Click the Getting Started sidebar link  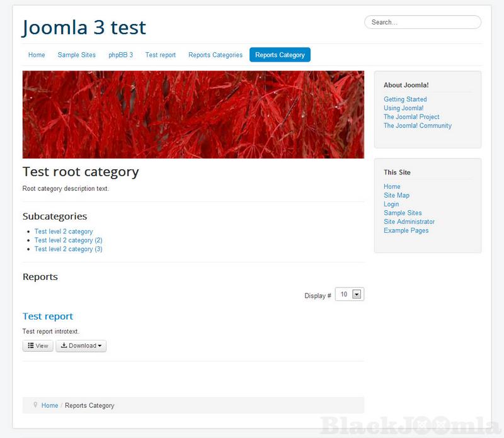pyautogui.click(x=405, y=99)
